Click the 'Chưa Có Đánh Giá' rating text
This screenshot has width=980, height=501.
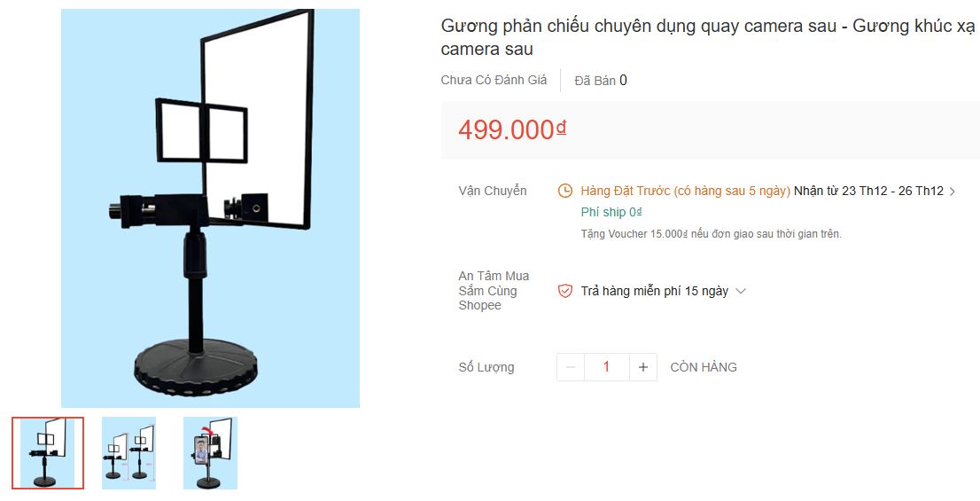pos(494,80)
